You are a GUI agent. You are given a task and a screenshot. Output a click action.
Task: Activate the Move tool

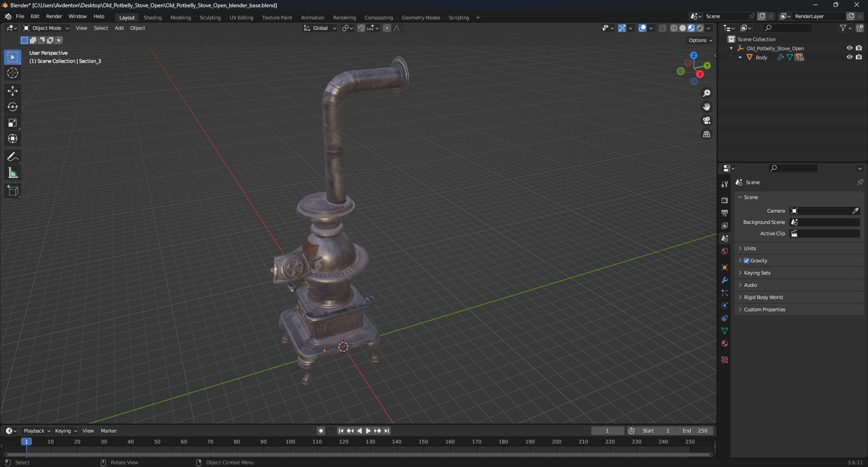[13, 91]
